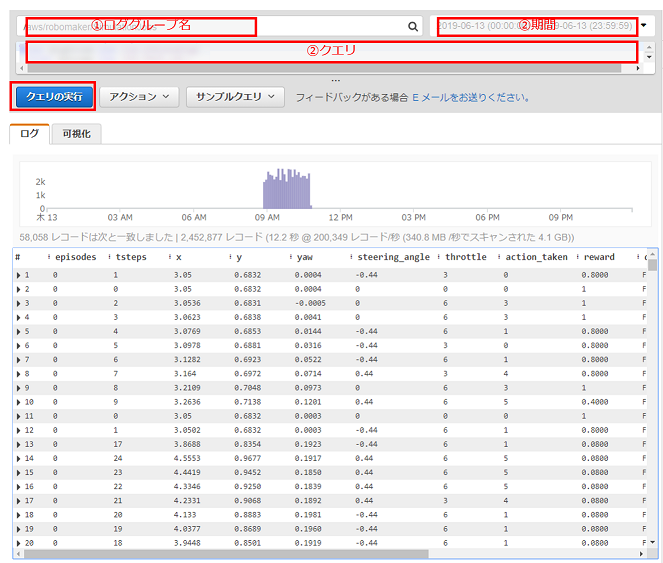
Task: Click the log group name field
Action: point(200,27)
